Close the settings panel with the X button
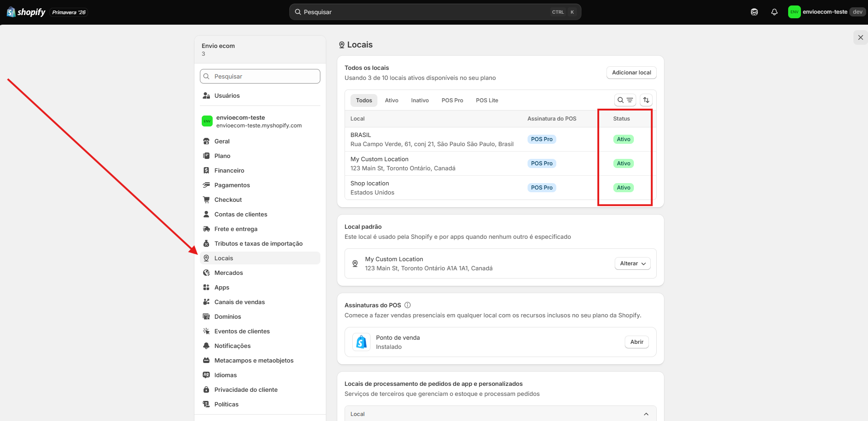This screenshot has width=868, height=421. pos(861,37)
